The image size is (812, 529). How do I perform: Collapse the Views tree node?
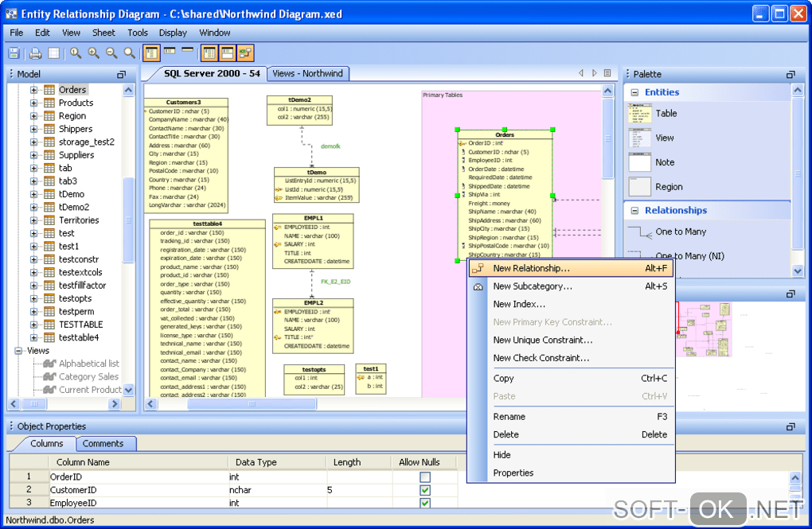point(18,351)
